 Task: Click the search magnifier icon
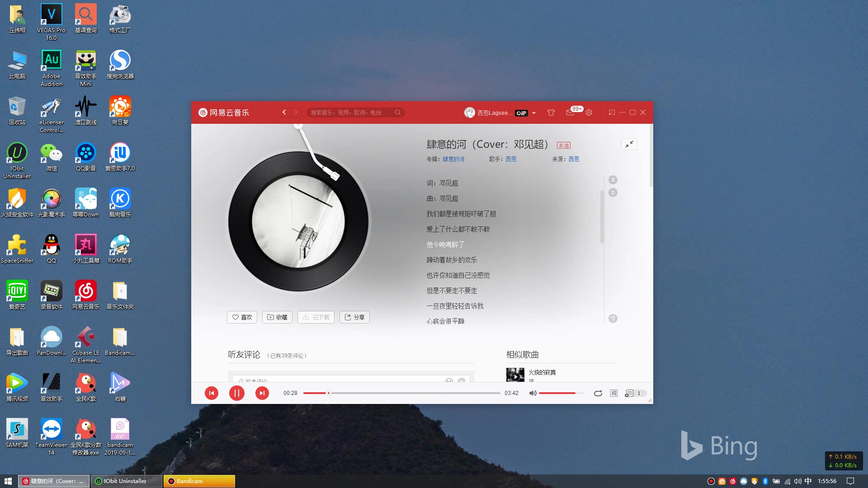tap(397, 113)
